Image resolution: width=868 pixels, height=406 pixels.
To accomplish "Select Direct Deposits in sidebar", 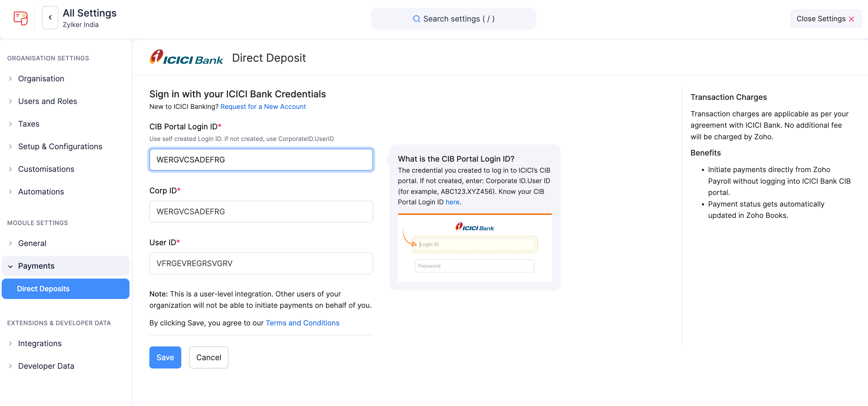I will tap(43, 289).
